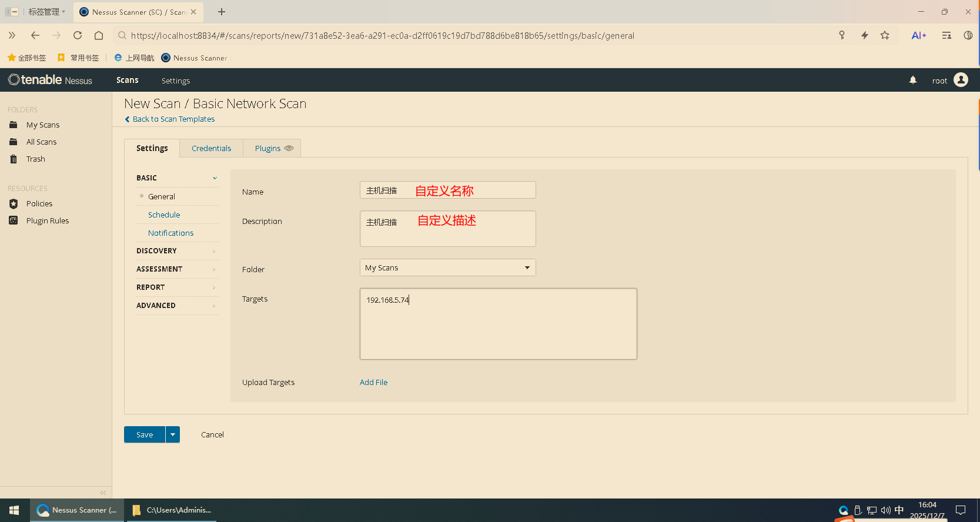Image resolution: width=980 pixels, height=522 pixels.
Task: Click the browser reload icon
Action: [x=78, y=35]
